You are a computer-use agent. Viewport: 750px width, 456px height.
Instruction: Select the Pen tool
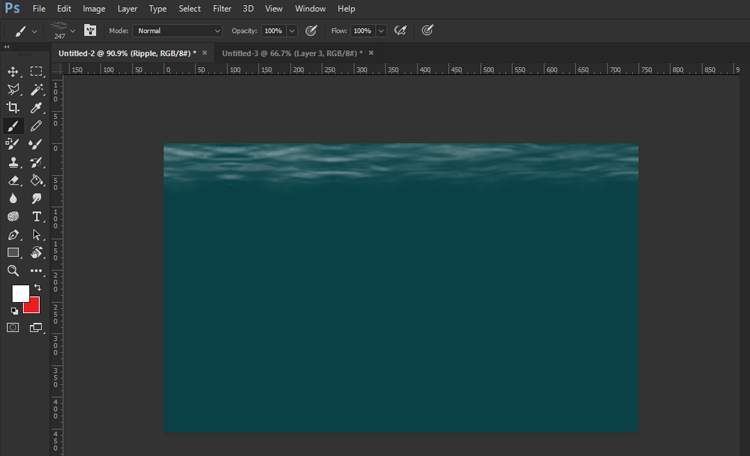[13, 234]
